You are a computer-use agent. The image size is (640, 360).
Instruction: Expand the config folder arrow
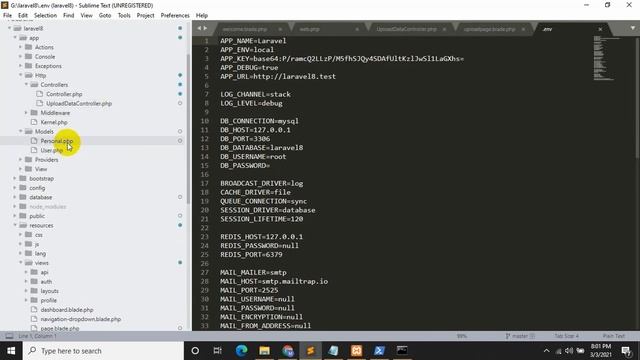click(x=15, y=188)
